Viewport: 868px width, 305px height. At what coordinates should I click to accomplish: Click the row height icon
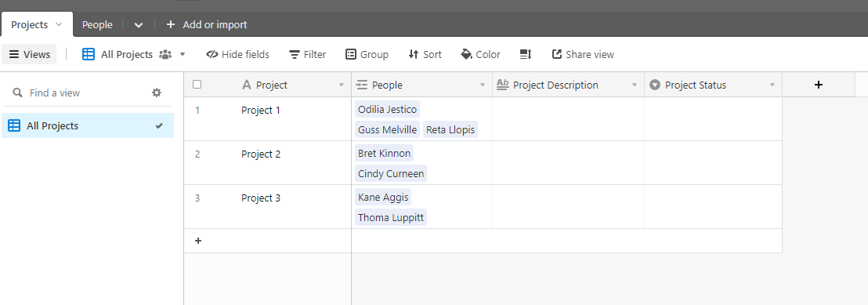point(526,54)
